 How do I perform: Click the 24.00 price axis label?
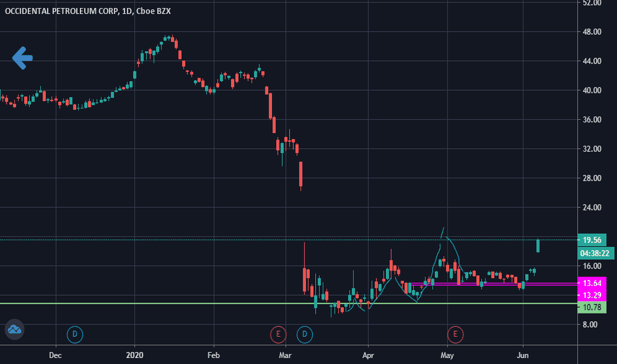[592, 207]
